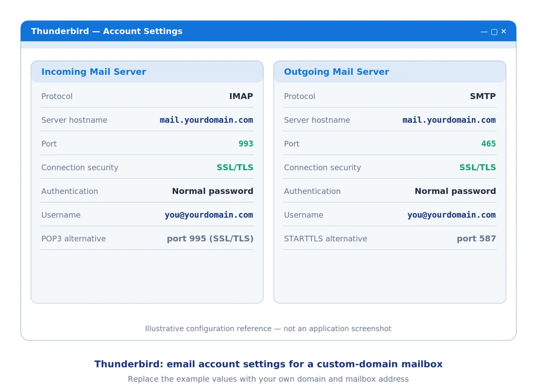Select the incoming username you@yourdomain.com
Viewport: 537px width, 392px height.
click(x=209, y=215)
